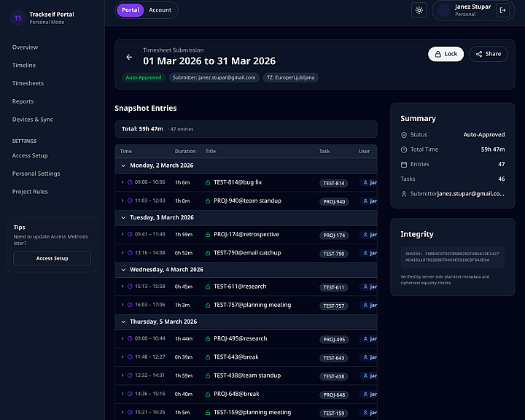
Task: Click the lock icon on TEST-438@team standup row
Action: click(208, 376)
